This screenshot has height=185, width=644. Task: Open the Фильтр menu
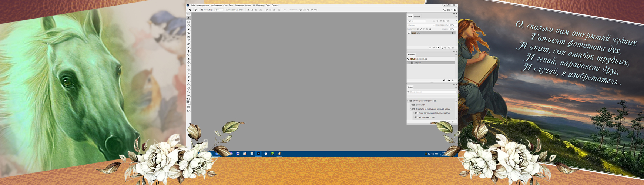(248, 6)
